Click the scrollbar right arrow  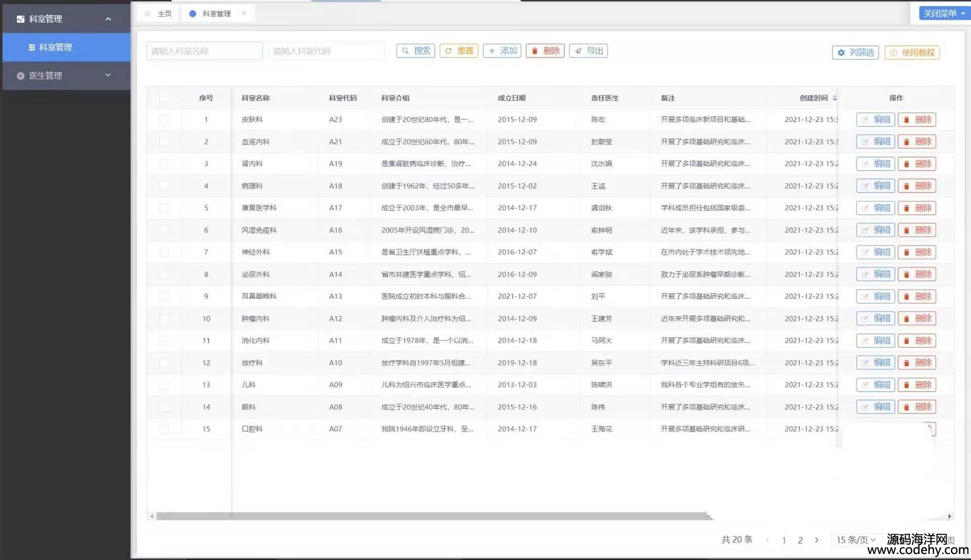[x=949, y=516]
